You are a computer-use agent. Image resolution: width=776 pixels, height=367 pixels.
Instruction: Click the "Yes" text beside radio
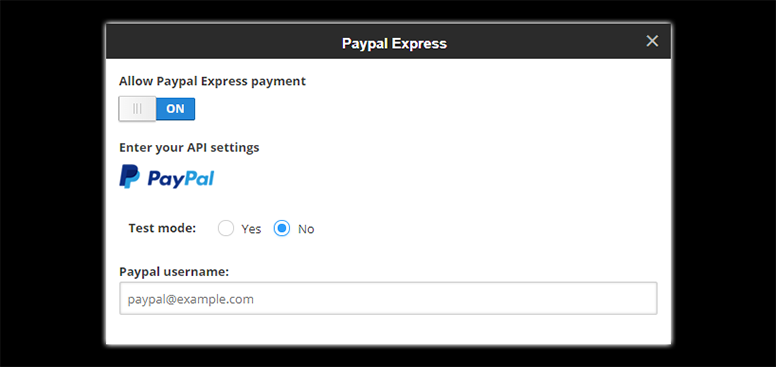point(251,229)
